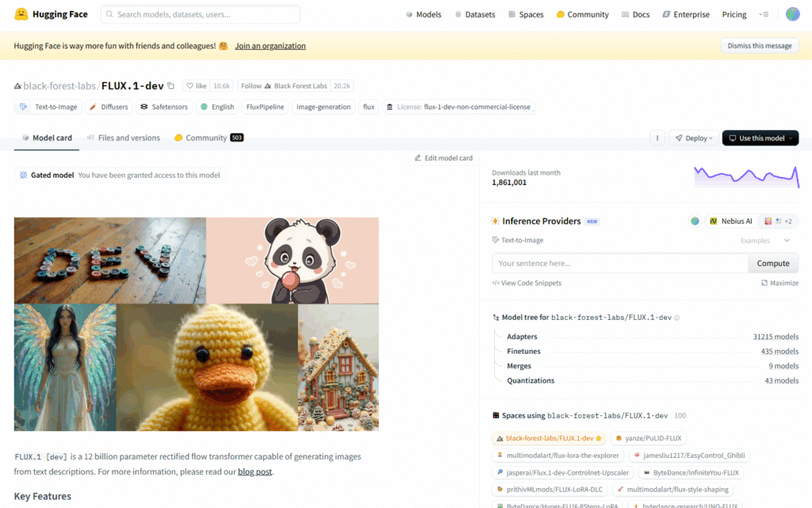This screenshot has height=508, width=812.
Task: Open View Code Snippets
Action: click(x=527, y=283)
